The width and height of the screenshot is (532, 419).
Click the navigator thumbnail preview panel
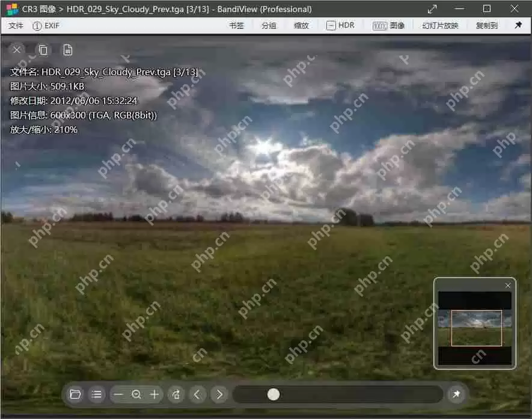tap(475, 323)
